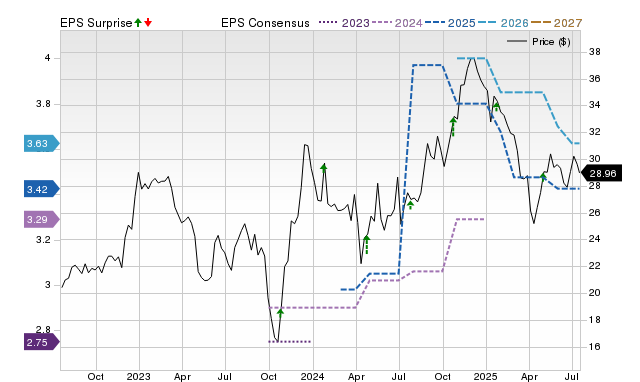Click the Price ($) legend label

(x=551, y=42)
